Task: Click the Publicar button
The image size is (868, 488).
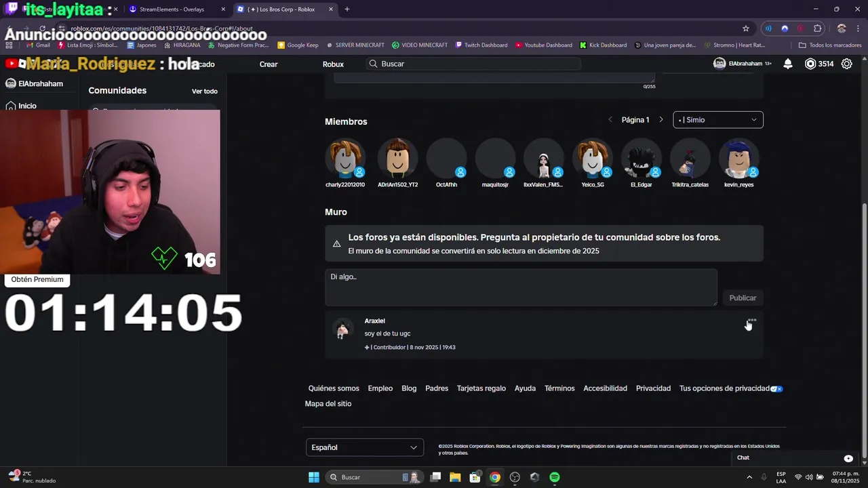Action: click(743, 298)
